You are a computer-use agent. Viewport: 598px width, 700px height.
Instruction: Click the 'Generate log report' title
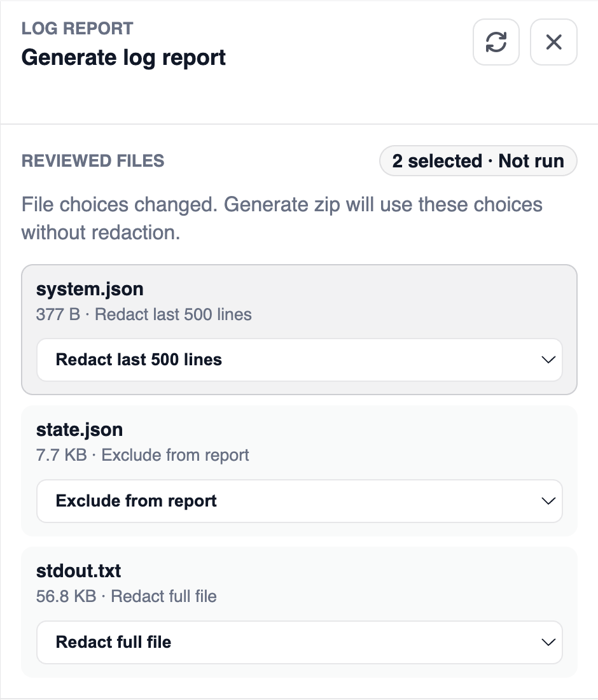pos(123,58)
